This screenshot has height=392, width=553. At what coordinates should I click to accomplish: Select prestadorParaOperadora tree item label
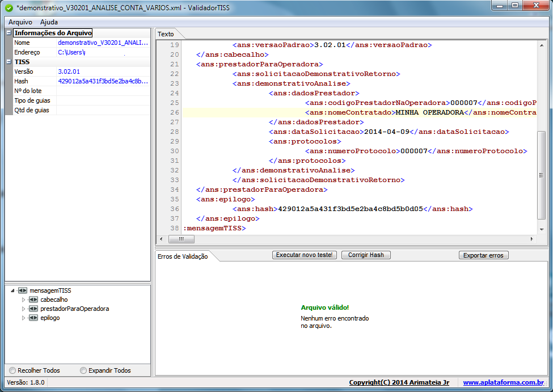tap(74, 309)
